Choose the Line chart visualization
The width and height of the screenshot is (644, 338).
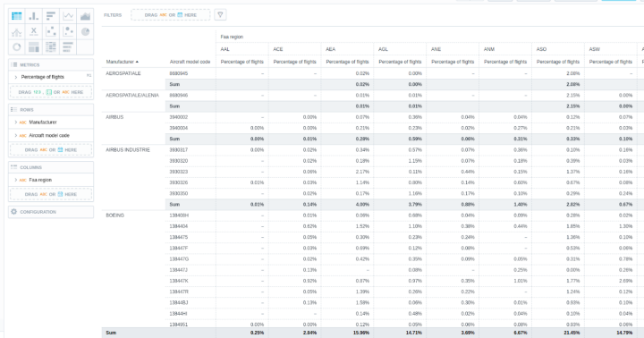68,16
